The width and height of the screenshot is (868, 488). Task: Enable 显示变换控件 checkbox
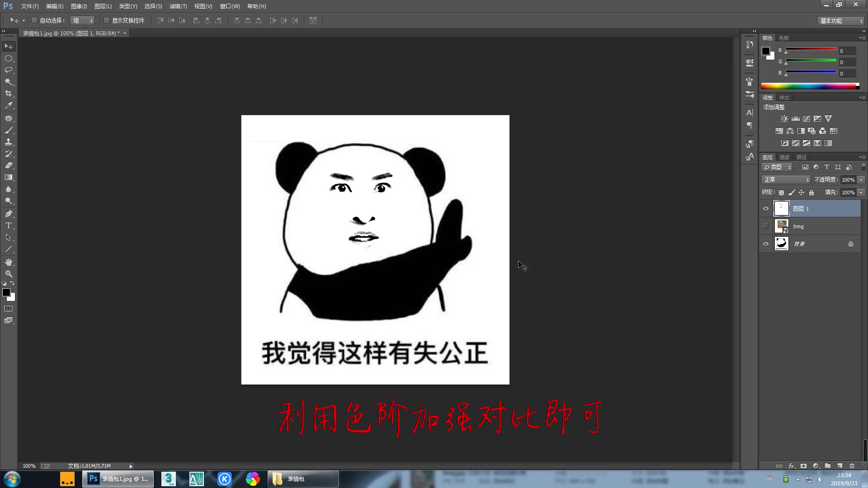click(107, 20)
